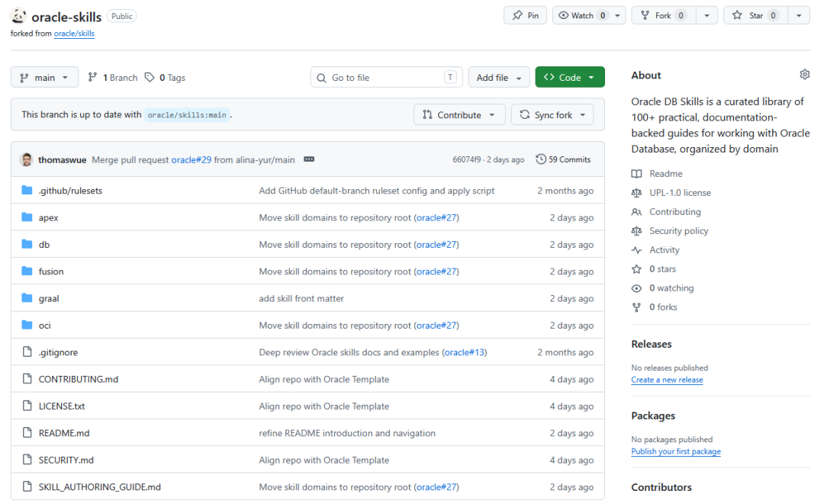Open the green Code dropdown
The height and width of the screenshot is (504, 824).
pos(570,77)
